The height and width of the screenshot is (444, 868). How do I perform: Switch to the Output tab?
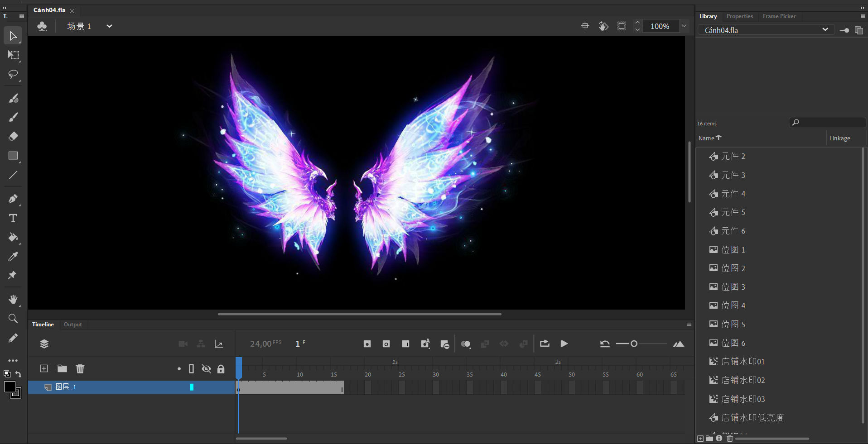click(x=72, y=325)
